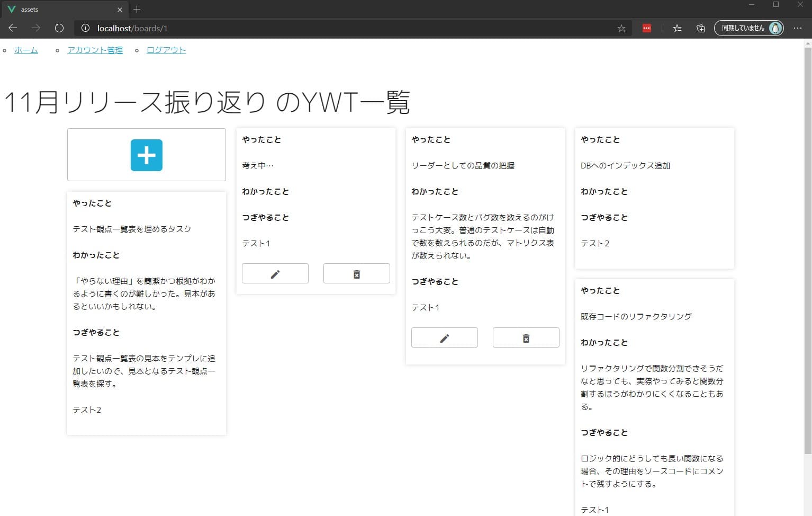This screenshot has height=516, width=812.
Task: Open the browser favorites list icon
Action: [x=677, y=28]
